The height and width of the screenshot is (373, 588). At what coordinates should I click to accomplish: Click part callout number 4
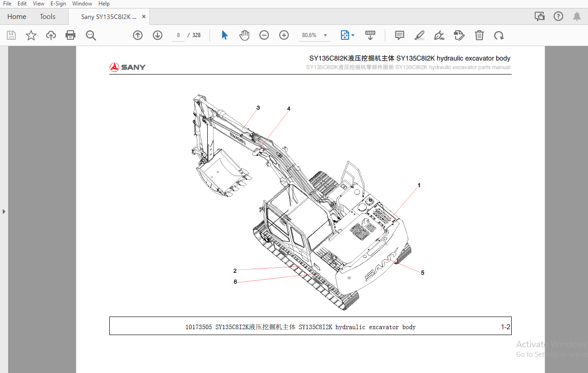[x=289, y=108]
